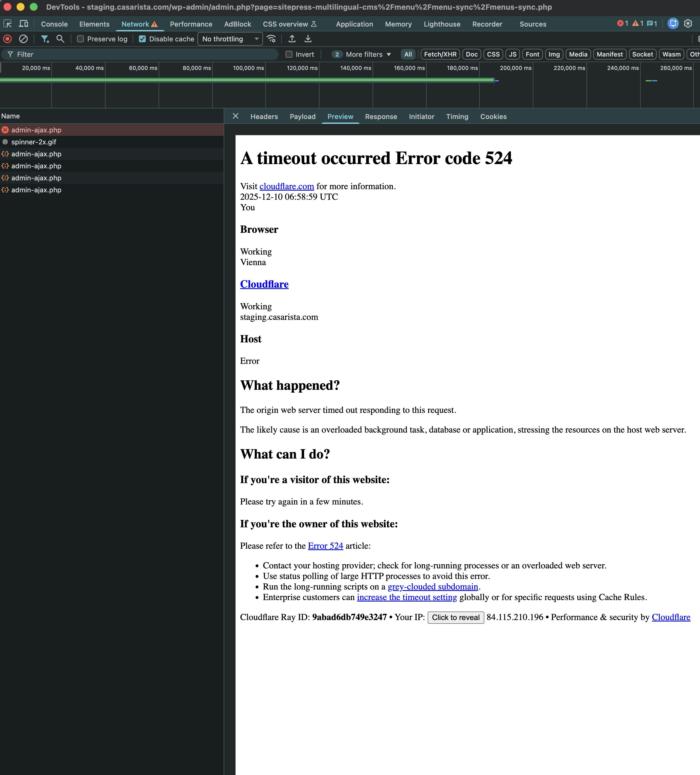Open DevTools settings gear
Image resolution: width=700 pixels, height=775 pixels.
(688, 23)
